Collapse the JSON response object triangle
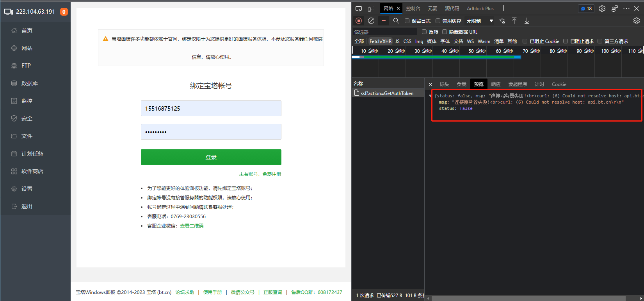This screenshot has height=301, width=644. [430, 96]
